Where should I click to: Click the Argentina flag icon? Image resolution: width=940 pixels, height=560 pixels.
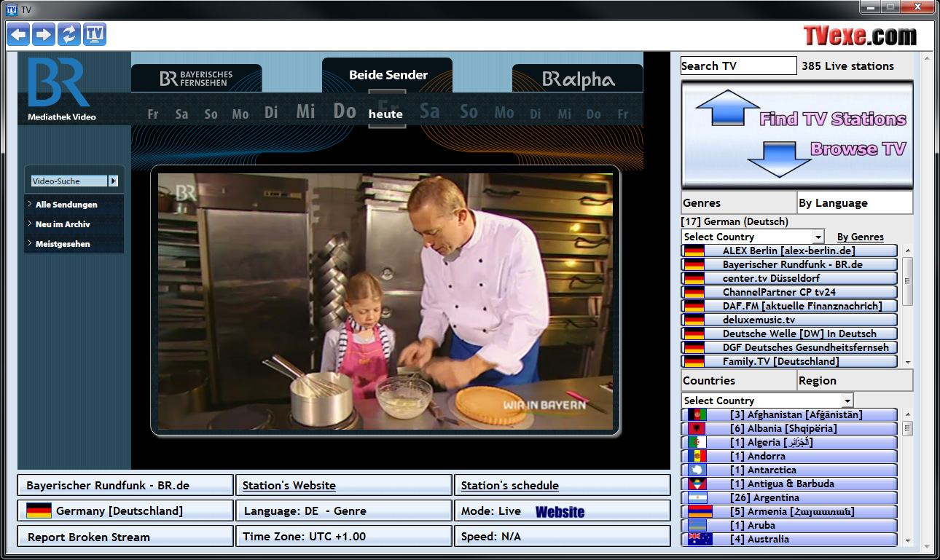(697, 497)
